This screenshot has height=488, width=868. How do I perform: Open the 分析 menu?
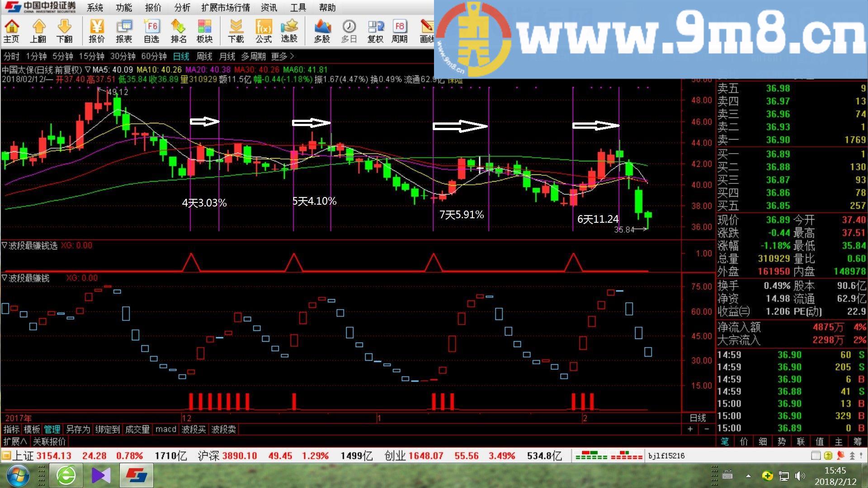pos(182,8)
